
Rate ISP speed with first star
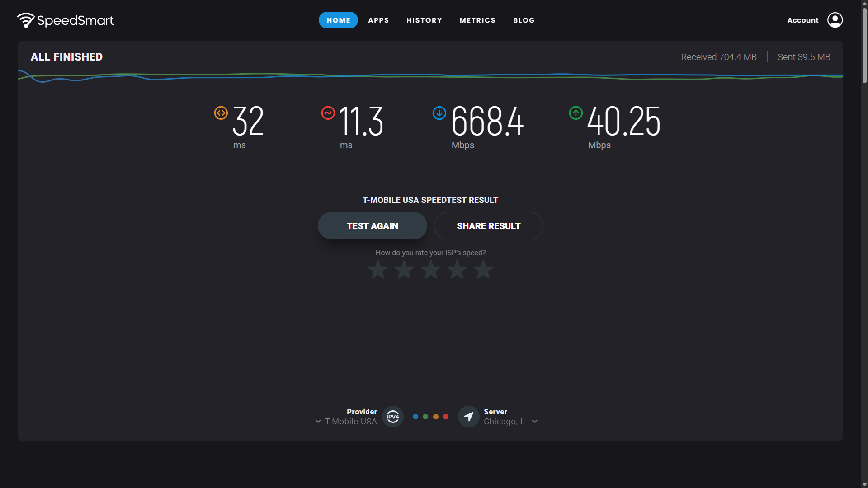377,270
